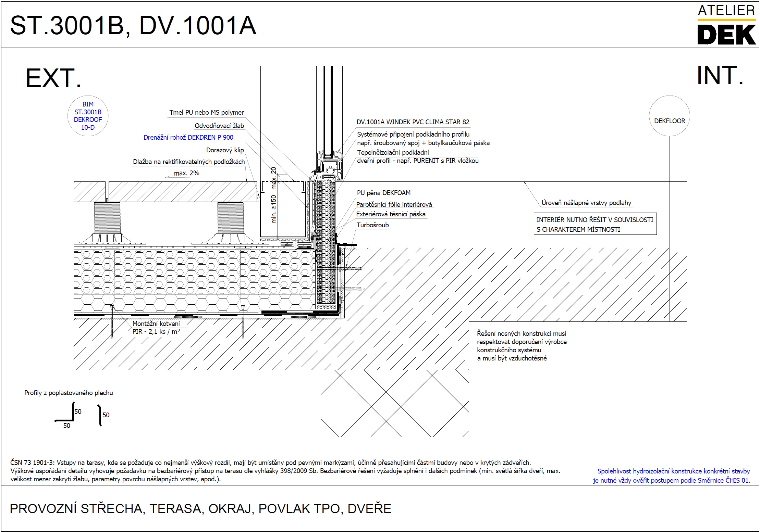Screen dimensions: 760x532
Task: Click the ST.3001B, DV.1001A drawing title
Action: click(133, 25)
